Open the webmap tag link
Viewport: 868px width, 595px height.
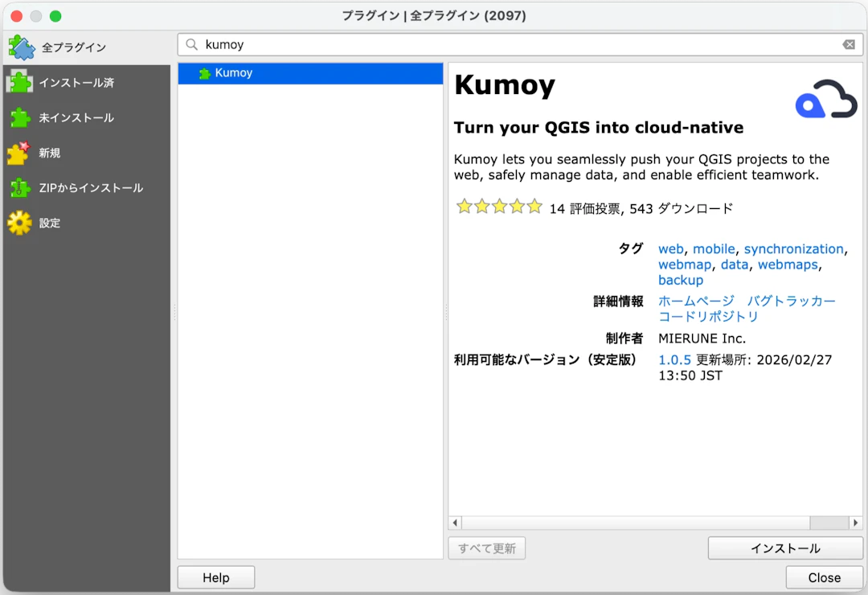(x=685, y=265)
